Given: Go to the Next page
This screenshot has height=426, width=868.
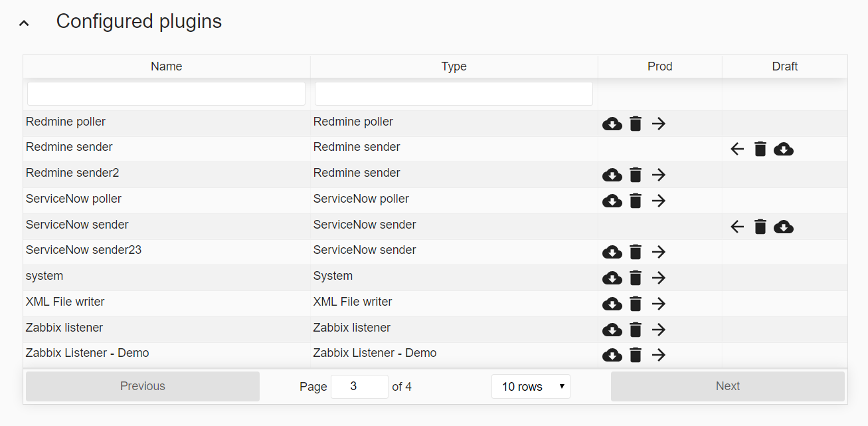Looking at the screenshot, I should pyautogui.click(x=727, y=386).
